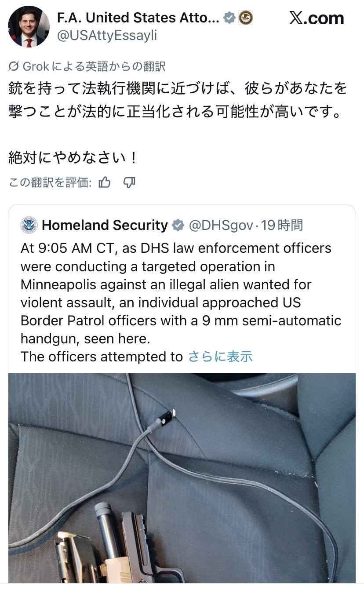Screen dimensions: 364x590
Task: Click the translated Japanese post text
Action: [x=178, y=122]
